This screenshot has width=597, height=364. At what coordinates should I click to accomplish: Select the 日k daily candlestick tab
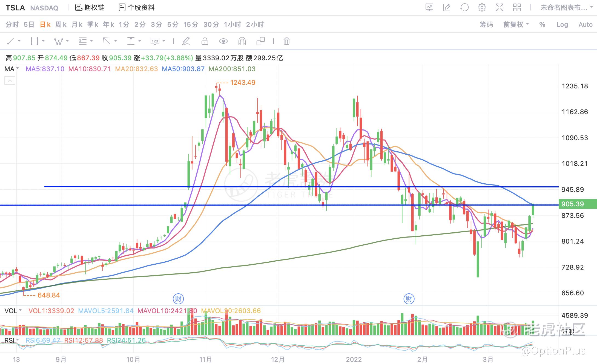[45, 25]
